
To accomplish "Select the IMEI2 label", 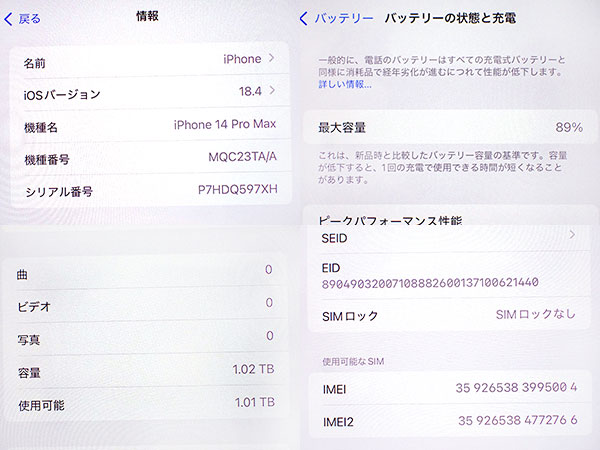I will coord(338,422).
